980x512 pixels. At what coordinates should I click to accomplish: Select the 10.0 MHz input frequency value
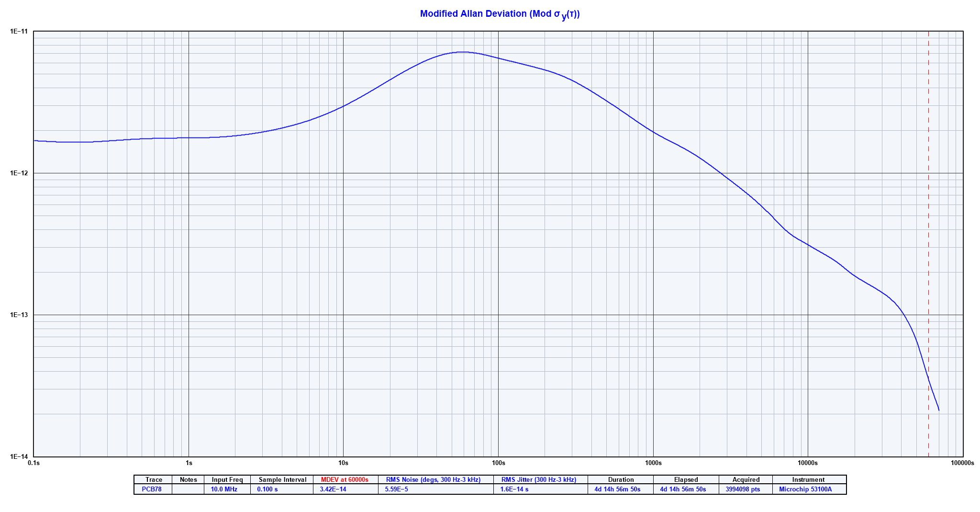point(226,490)
